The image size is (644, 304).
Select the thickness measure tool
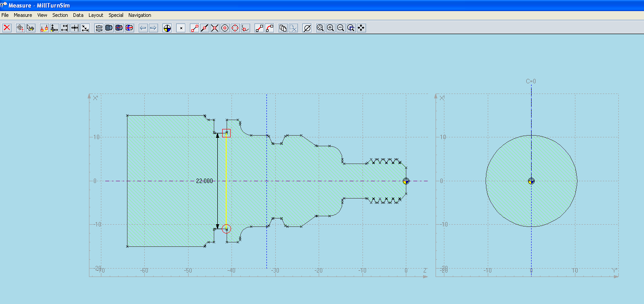click(x=75, y=28)
